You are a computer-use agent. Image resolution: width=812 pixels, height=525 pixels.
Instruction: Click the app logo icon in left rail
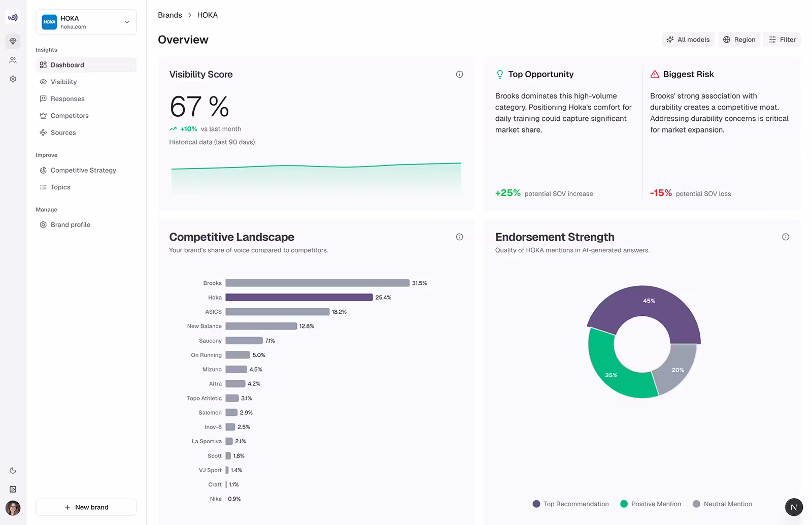coord(13,17)
